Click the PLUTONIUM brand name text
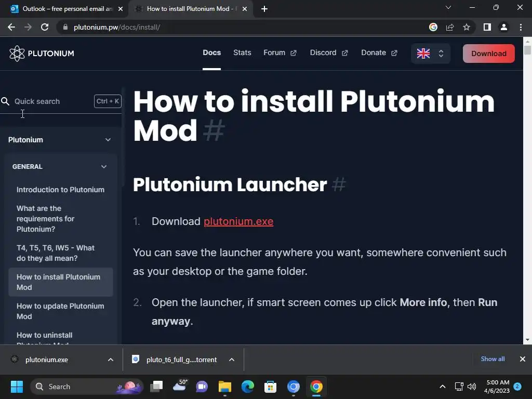The width and height of the screenshot is (532, 399). coord(51,54)
